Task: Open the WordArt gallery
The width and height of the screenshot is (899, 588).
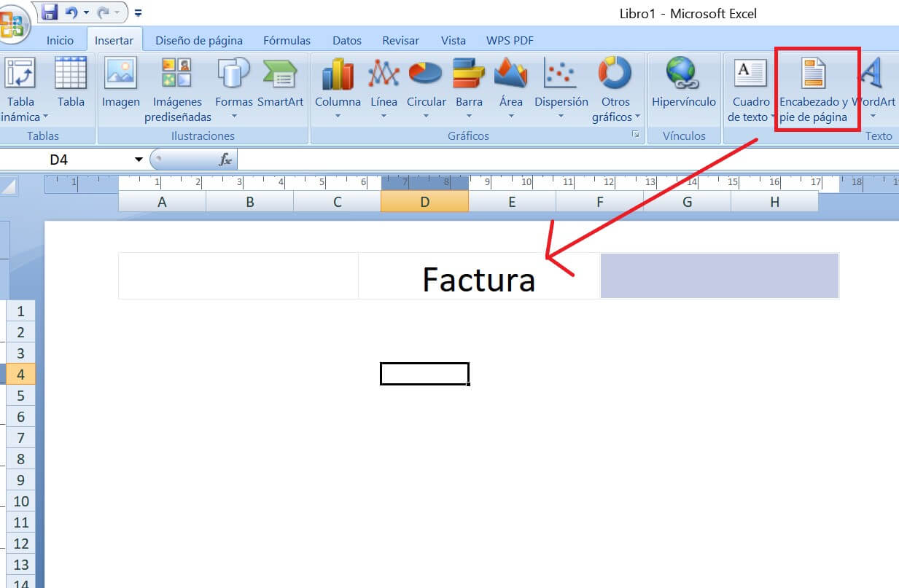Action: (x=873, y=89)
